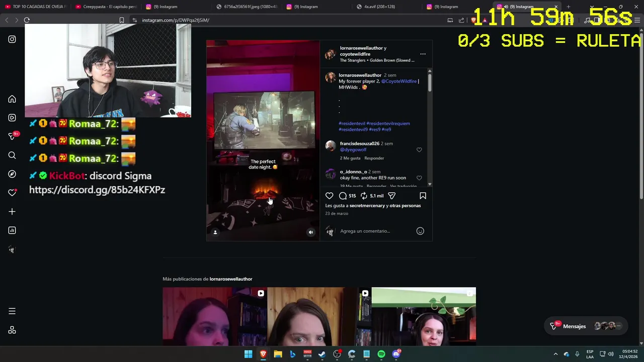This screenshot has width=644, height=362.
Task: Open the Windows Start menu
Action: (248, 354)
